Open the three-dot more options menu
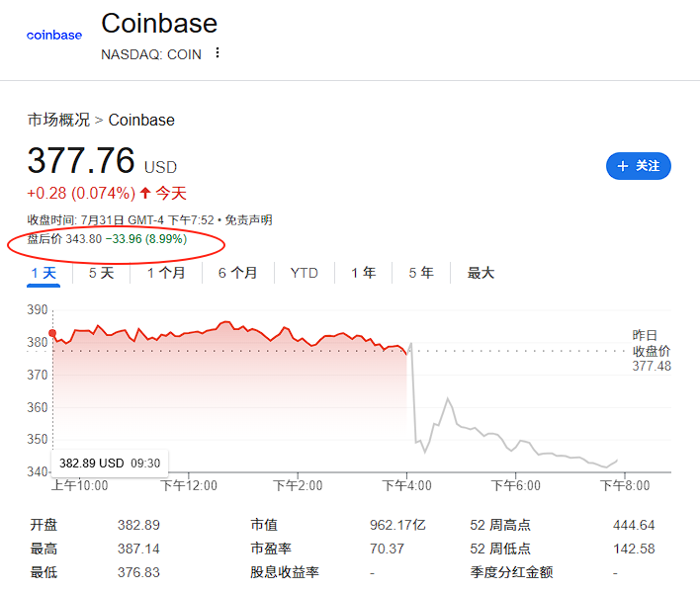Screen dimensions: 700x592 pos(218,53)
